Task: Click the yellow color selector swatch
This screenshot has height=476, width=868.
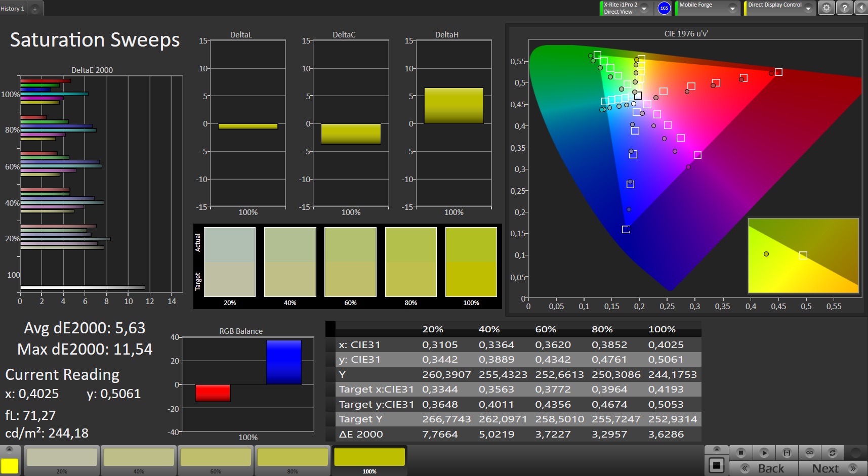Action: (10, 466)
